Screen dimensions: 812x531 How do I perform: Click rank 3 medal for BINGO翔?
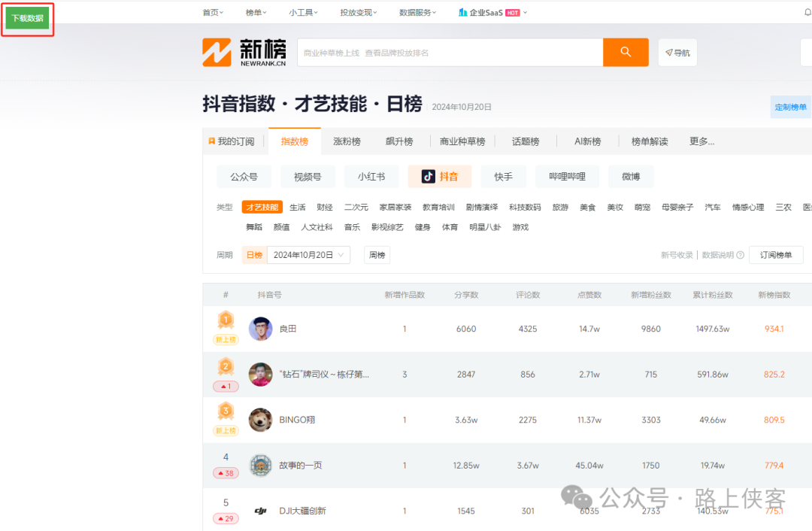coord(226,411)
